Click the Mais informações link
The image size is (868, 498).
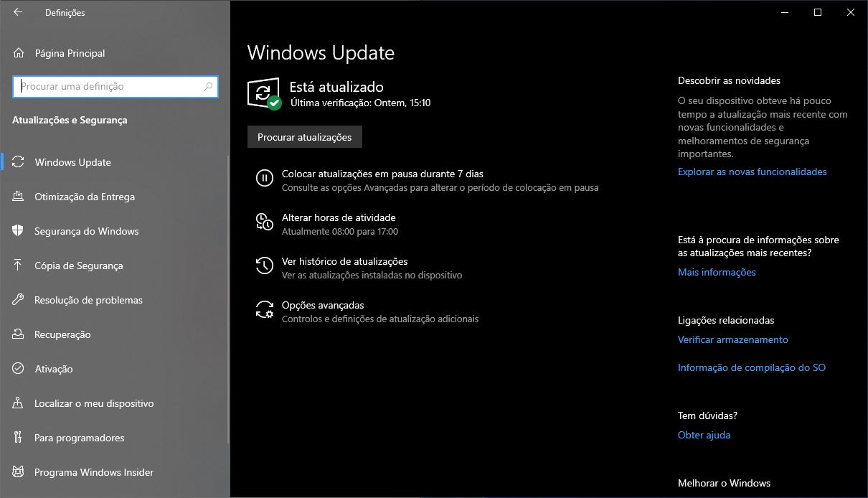pyautogui.click(x=717, y=273)
